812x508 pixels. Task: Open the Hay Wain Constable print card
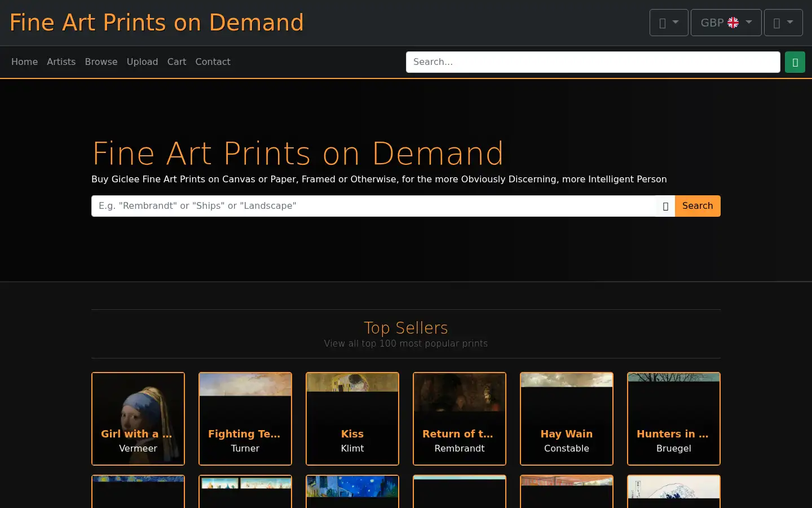[x=567, y=419]
